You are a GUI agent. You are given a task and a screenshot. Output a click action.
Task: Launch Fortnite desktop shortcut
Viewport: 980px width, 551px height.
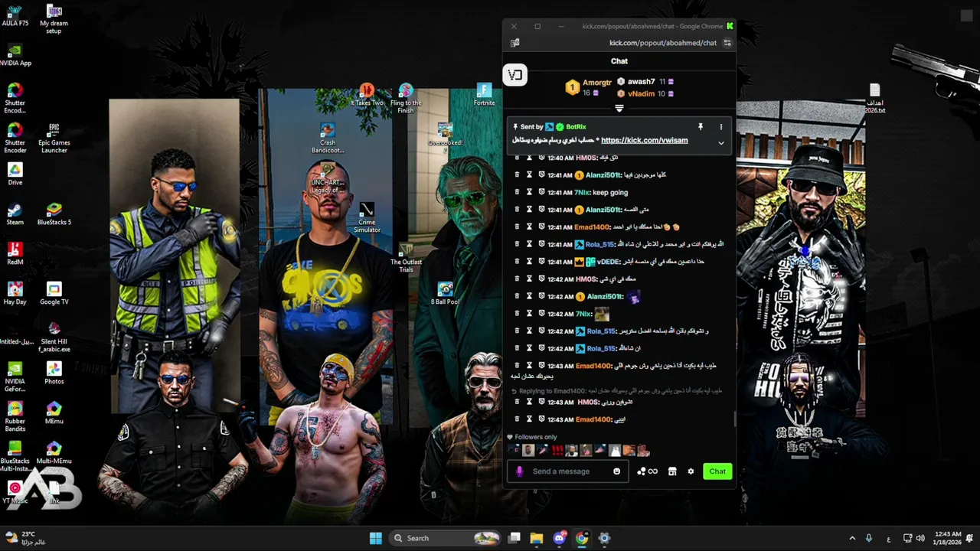(484, 95)
